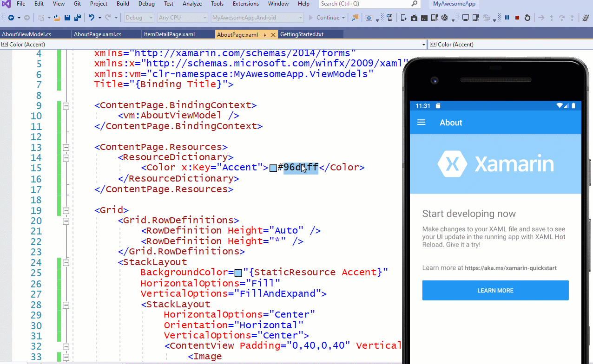Open the MyAwesomeApp.Android startup project dropdown
Image resolution: width=593 pixels, height=364 pixels.
(x=257, y=18)
